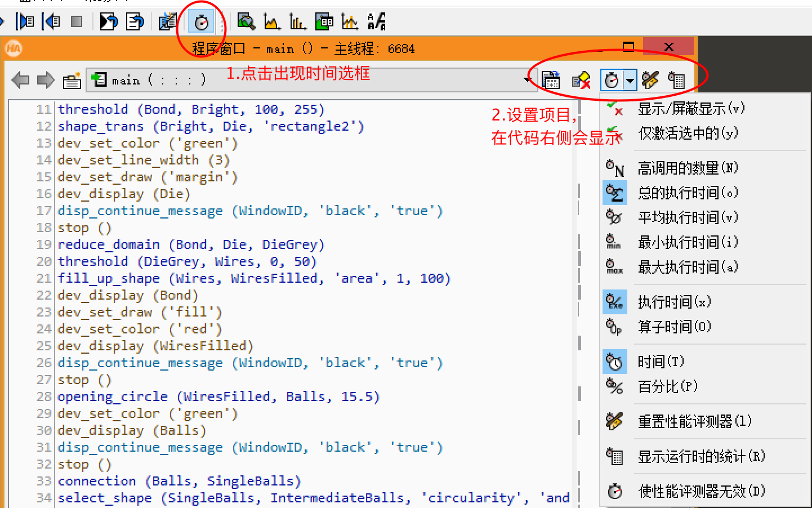Screen dimensions: 812x508
Task: Open the feature inspection tool
Action: pyautogui.click(x=324, y=22)
